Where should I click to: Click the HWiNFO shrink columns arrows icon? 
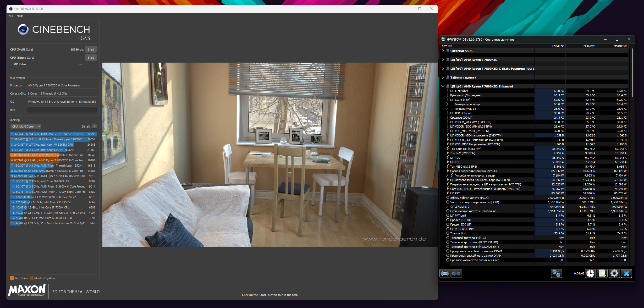(x=456, y=273)
